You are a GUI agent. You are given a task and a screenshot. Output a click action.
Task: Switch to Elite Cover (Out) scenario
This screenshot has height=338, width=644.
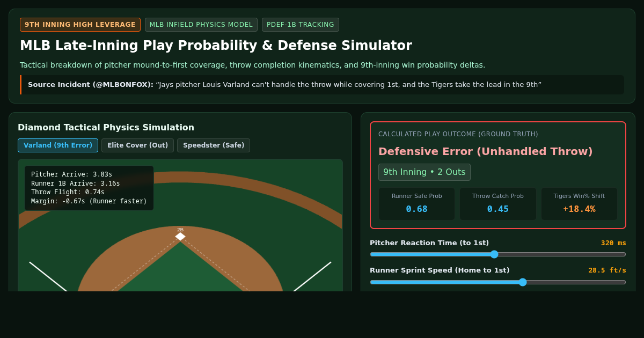[x=137, y=145]
